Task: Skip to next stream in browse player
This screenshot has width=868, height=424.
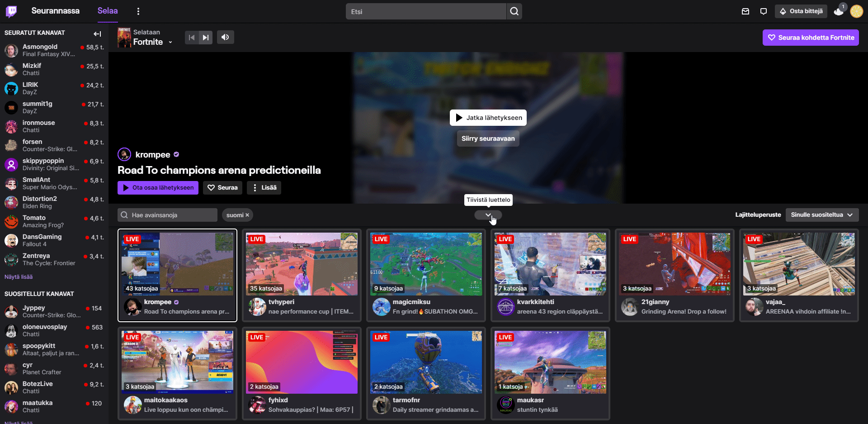Action: (206, 37)
